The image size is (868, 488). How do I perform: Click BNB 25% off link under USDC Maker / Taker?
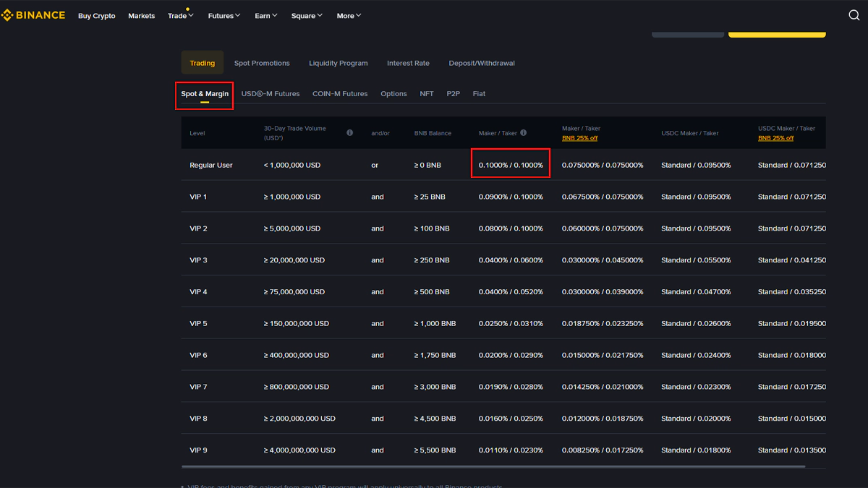click(x=775, y=138)
